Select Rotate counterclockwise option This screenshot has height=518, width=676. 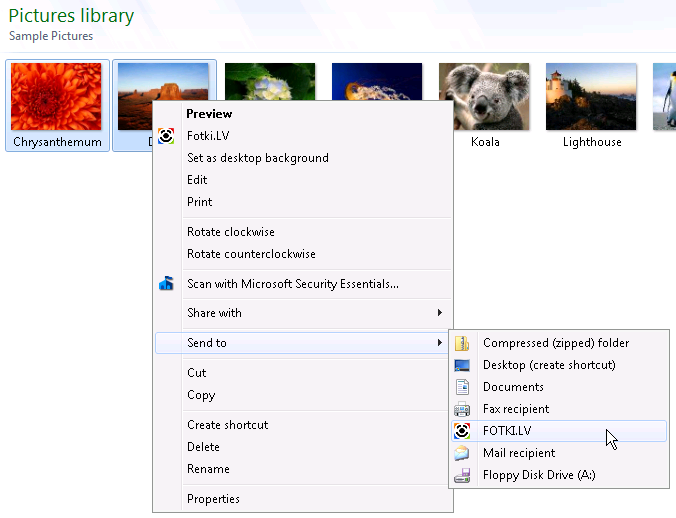[x=251, y=254]
